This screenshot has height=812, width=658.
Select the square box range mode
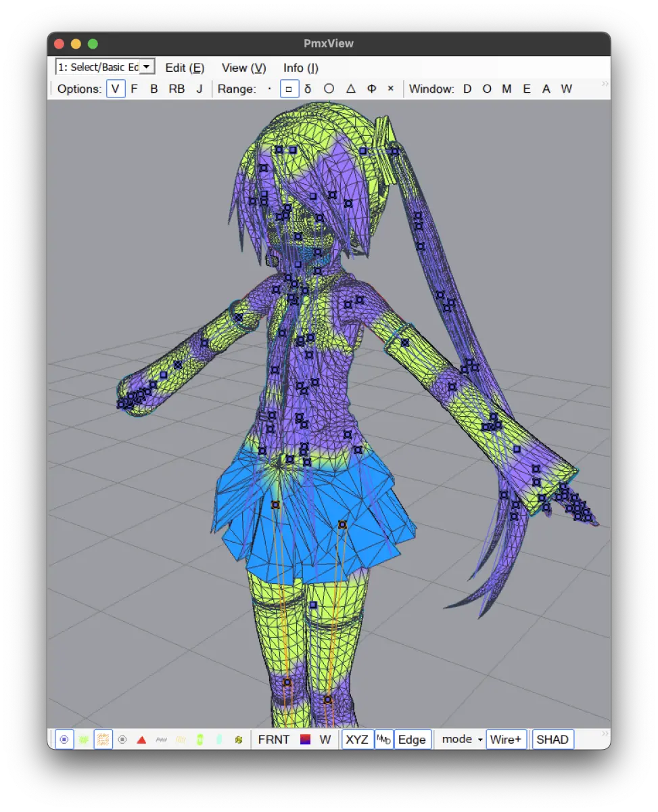pos(289,89)
